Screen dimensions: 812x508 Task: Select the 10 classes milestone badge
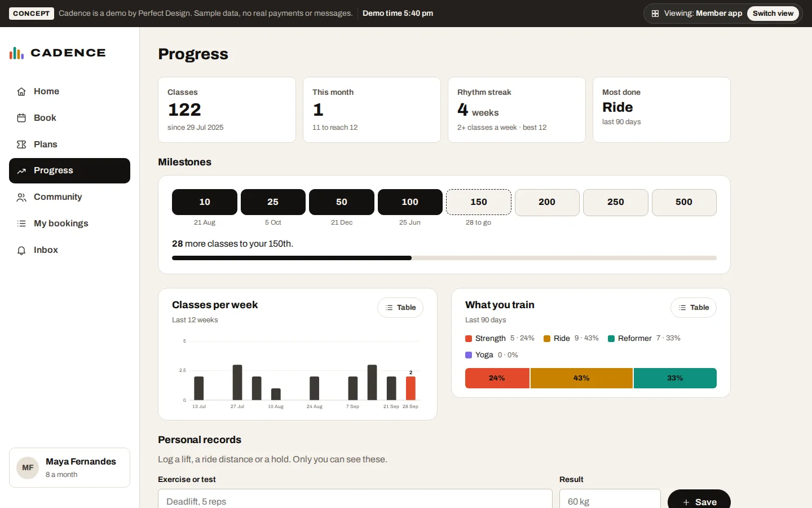[x=205, y=202]
